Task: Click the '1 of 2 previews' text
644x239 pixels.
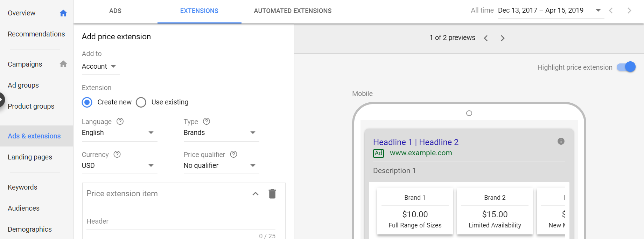Action: pyautogui.click(x=453, y=38)
